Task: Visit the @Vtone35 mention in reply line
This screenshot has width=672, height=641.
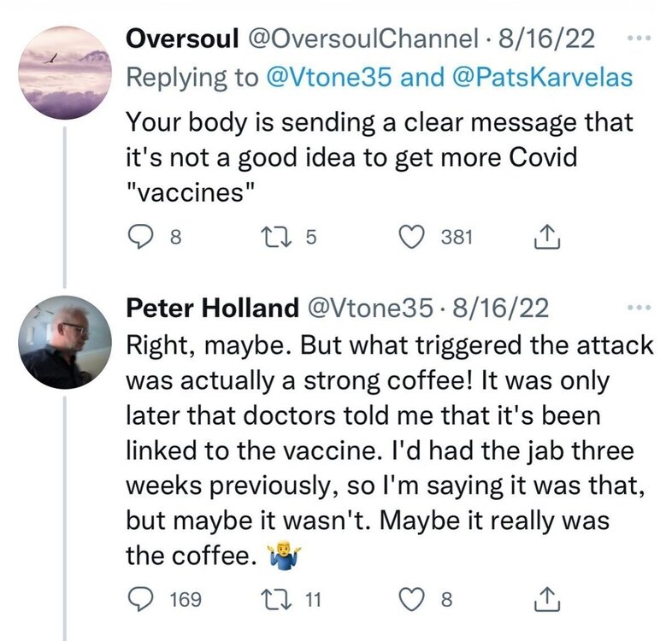Action: tap(326, 77)
